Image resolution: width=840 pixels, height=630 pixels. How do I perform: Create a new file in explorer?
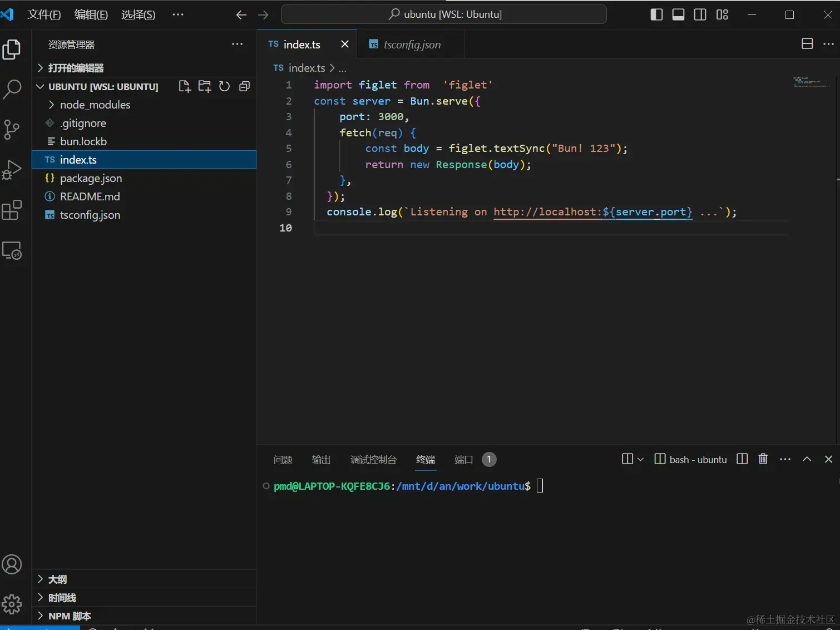coord(185,86)
